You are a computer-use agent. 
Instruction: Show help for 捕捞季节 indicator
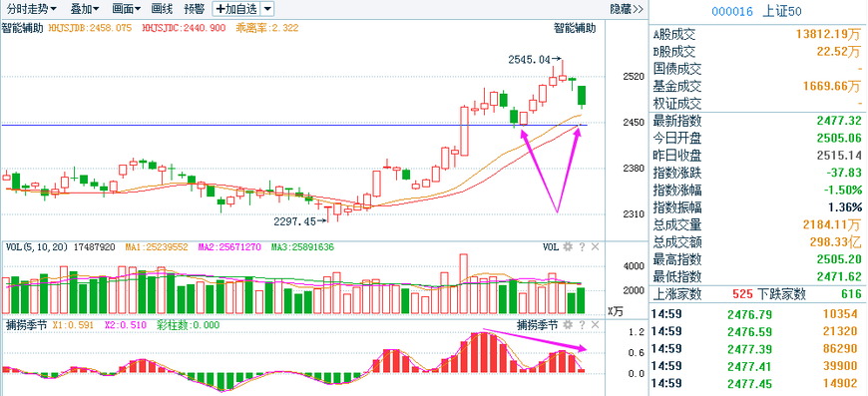point(582,325)
